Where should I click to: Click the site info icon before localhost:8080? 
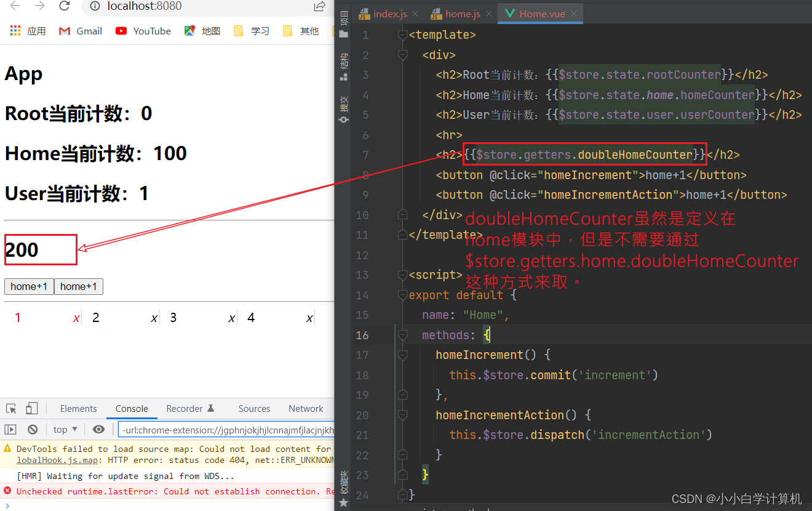pos(95,7)
